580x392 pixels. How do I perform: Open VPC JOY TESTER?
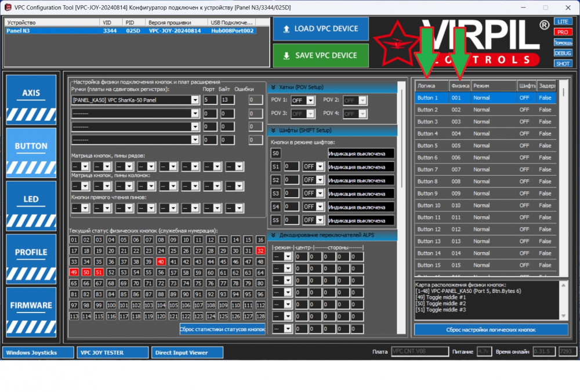[x=113, y=353]
